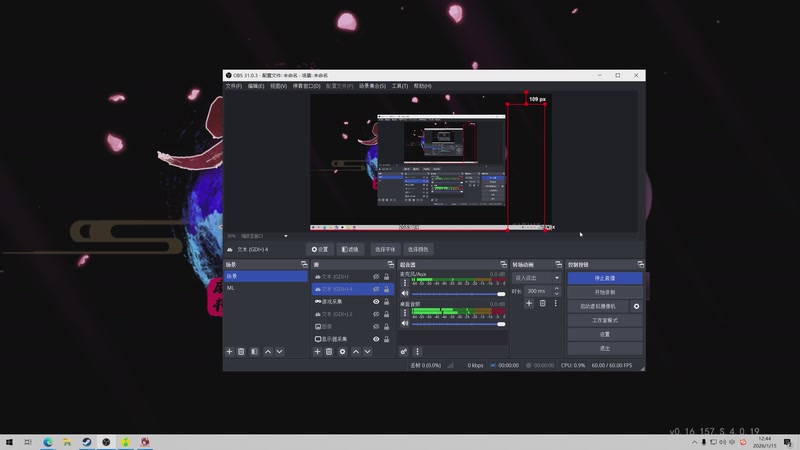Undock the Scene Transitions panel
Screen dimensions: 800x450
(x=558, y=264)
